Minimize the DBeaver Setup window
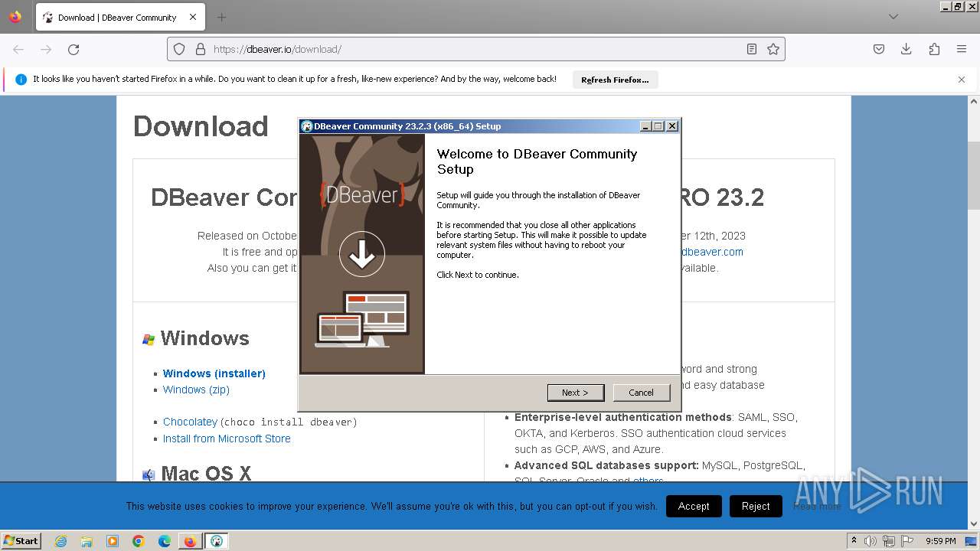980x551 pixels. click(645, 126)
